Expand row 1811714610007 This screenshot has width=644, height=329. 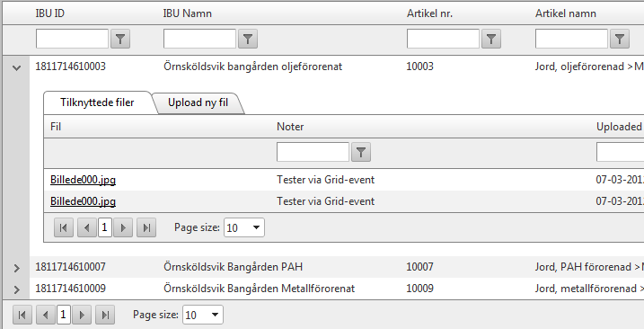(x=16, y=268)
